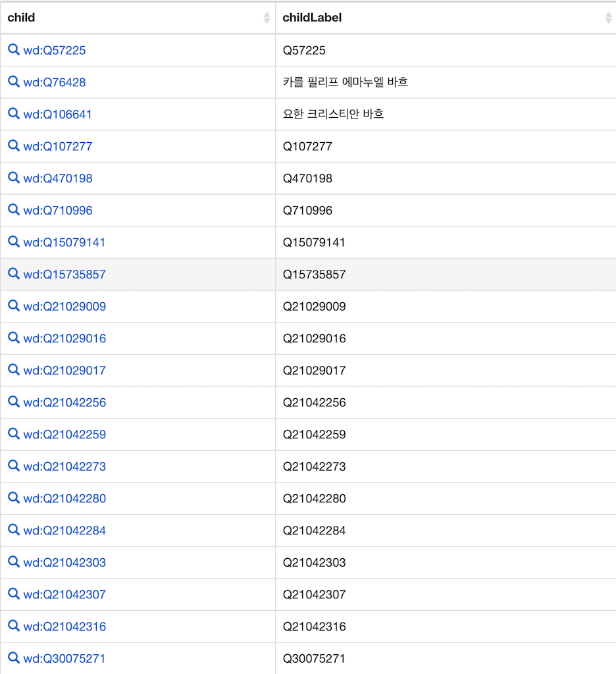The width and height of the screenshot is (616, 674).
Task: Follow the wd:Q15079141 link
Action: (64, 242)
